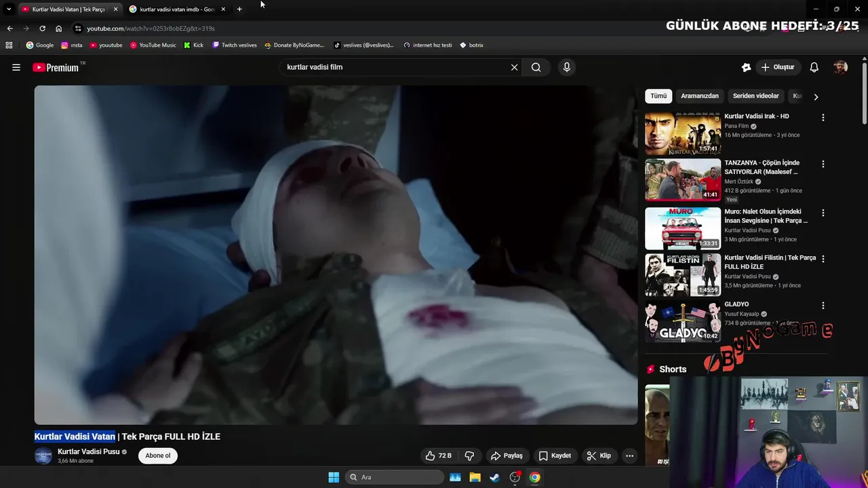Open options for Kurtlar Vadisi Filistin video
The height and width of the screenshot is (488, 868).
823,259
